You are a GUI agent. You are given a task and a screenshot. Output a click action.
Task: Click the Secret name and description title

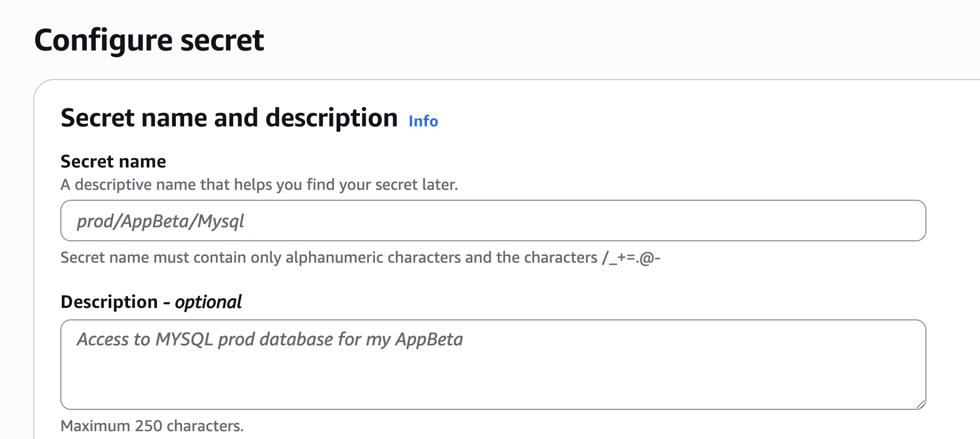click(229, 118)
